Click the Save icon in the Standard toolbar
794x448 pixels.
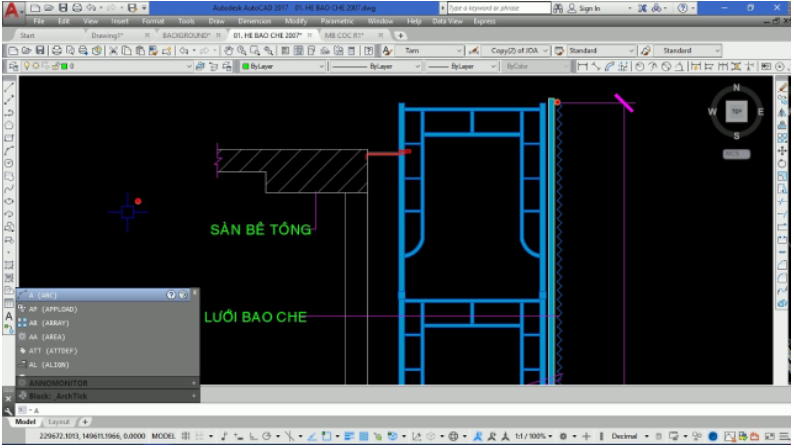coord(40,50)
